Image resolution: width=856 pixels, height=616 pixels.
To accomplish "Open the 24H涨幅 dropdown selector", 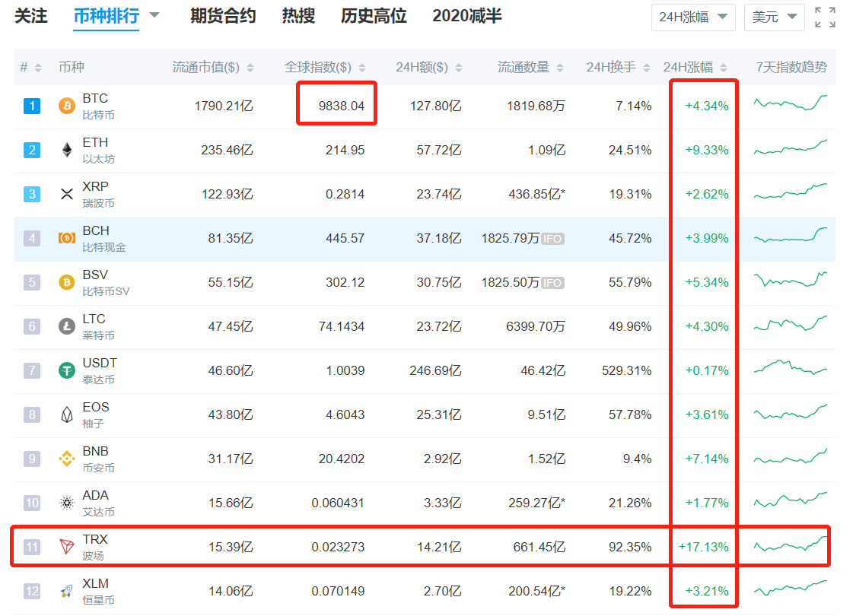I will coord(693,17).
